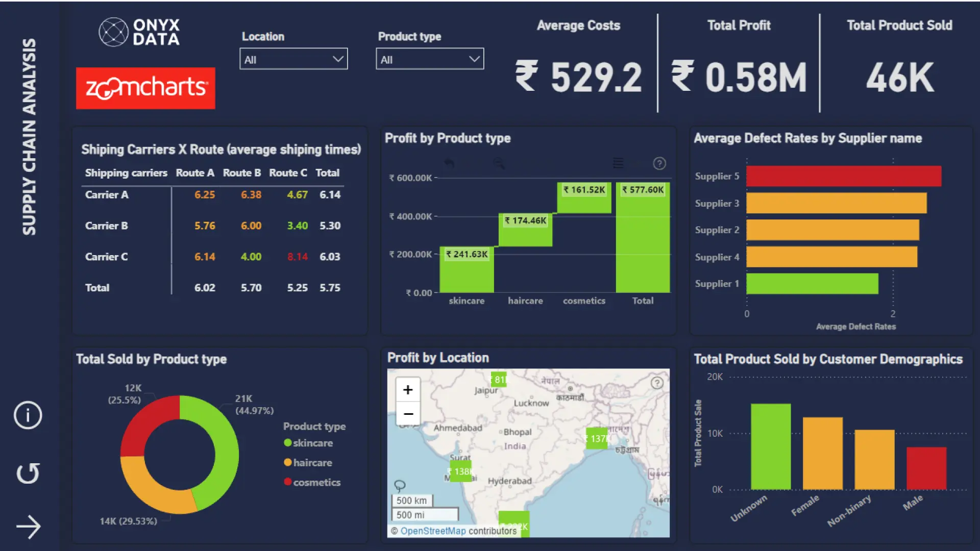The image size is (980, 551).
Task: Click the cosmetics waterfall bar ₹161.52K
Action: (584, 198)
